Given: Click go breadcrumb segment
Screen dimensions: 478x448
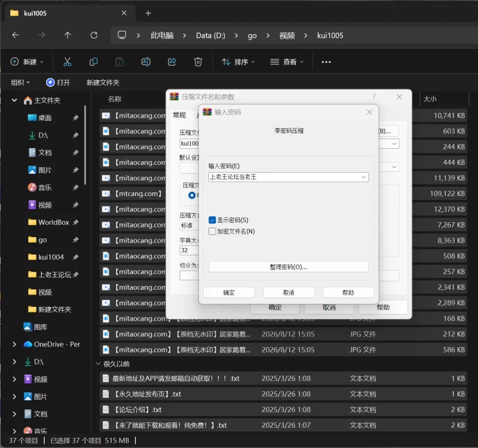Looking at the screenshot, I should (252, 35).
